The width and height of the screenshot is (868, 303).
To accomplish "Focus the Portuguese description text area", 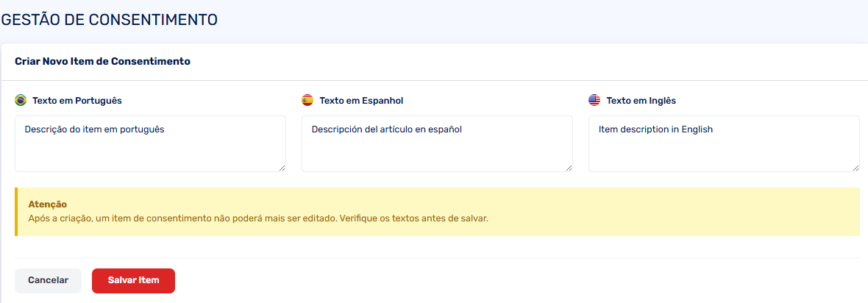I will point(150,143).
